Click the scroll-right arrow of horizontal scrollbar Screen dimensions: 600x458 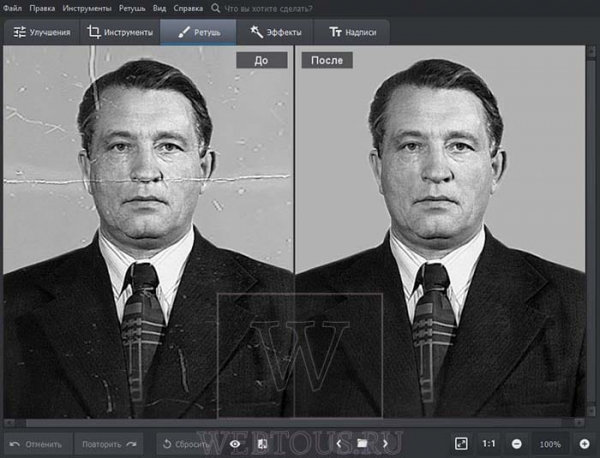pos(580,423)
